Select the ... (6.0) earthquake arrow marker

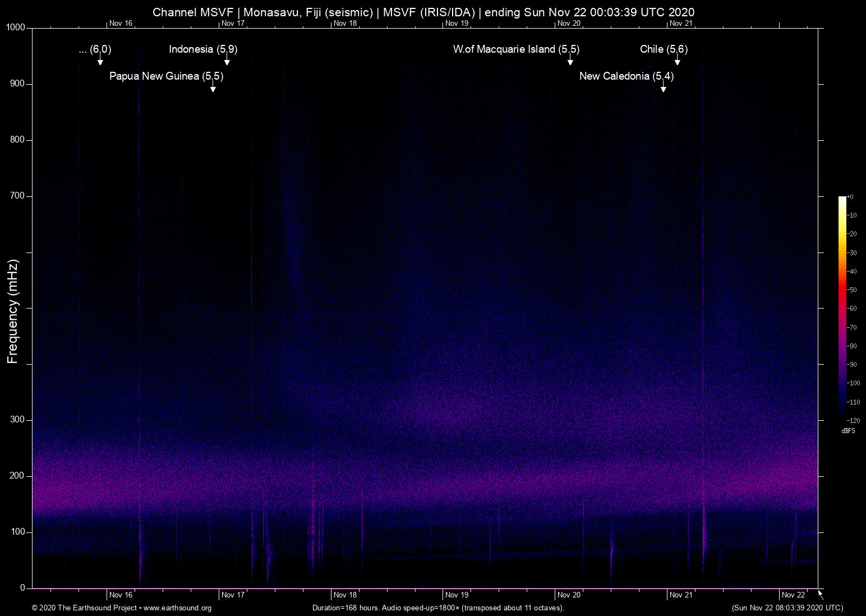pos(101,58)
